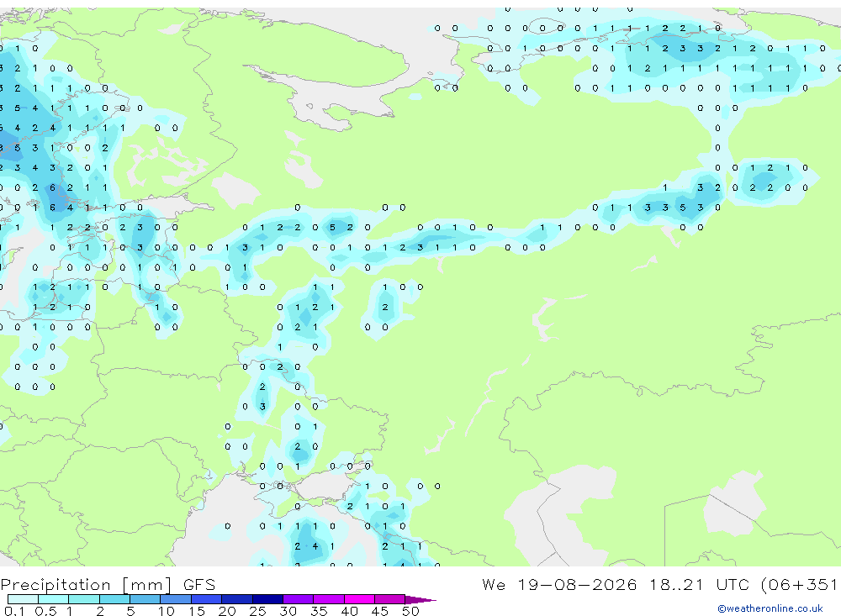Select the 35–40 mm legend color box
This screenshot has width=841, height=616.
(x=329, y=599)
